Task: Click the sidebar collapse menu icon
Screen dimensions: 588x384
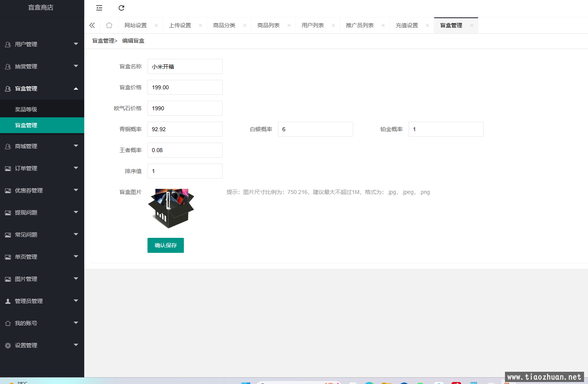Action: coord(99,8)
